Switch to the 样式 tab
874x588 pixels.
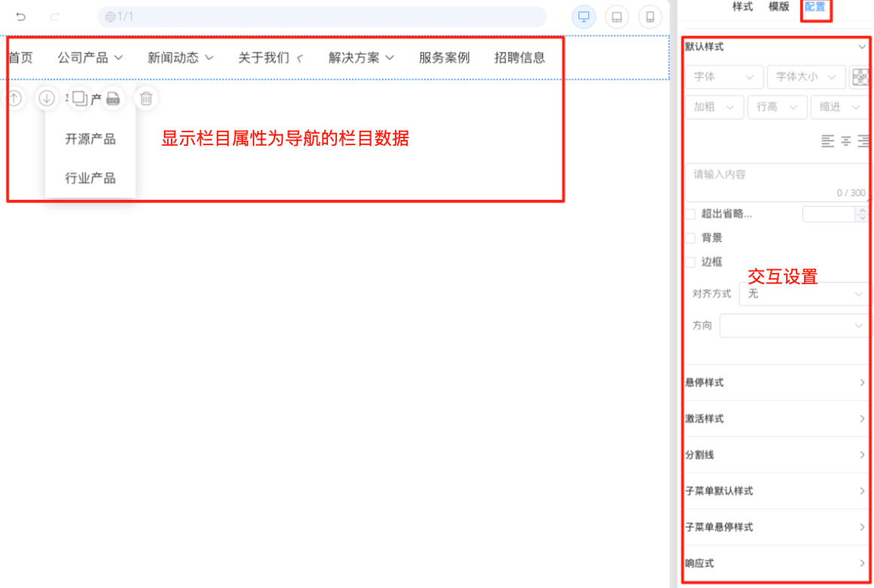pos(742,7)
